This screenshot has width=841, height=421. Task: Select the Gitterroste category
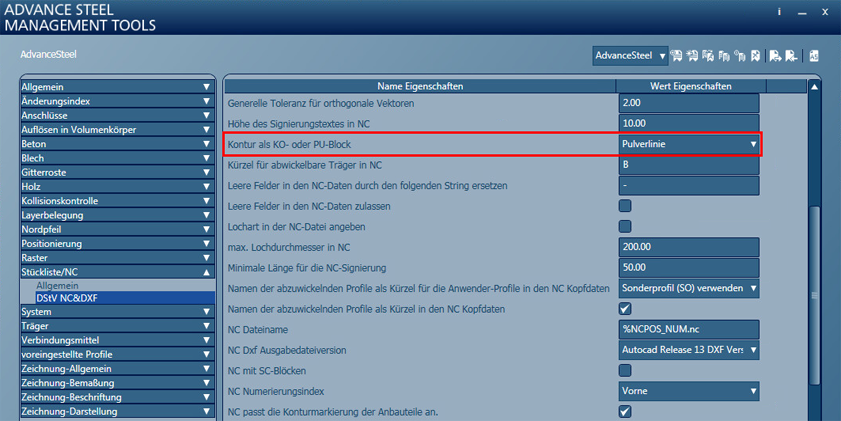[117, 173]
